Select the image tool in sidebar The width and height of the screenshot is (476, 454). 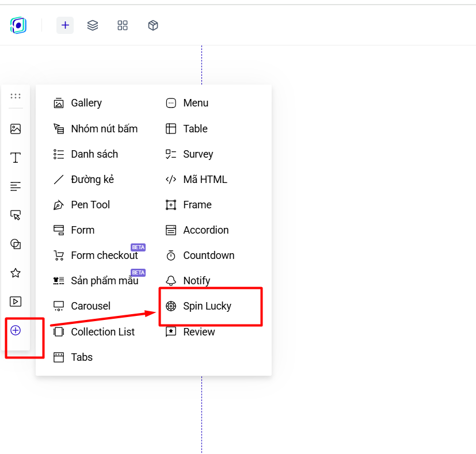[16, 129]
